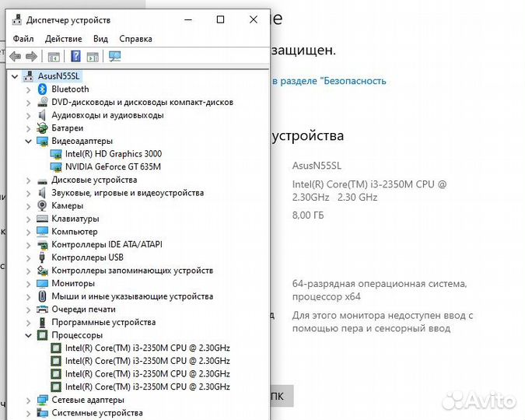Click the Forward arrow toolbar icon

pyautogui.click(x=31, y=56)
